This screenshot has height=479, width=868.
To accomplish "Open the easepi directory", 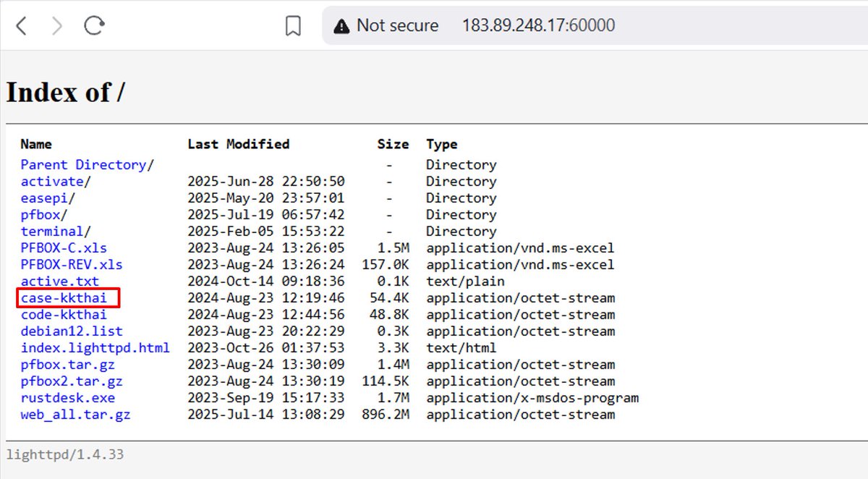I will tap(44, 198).
